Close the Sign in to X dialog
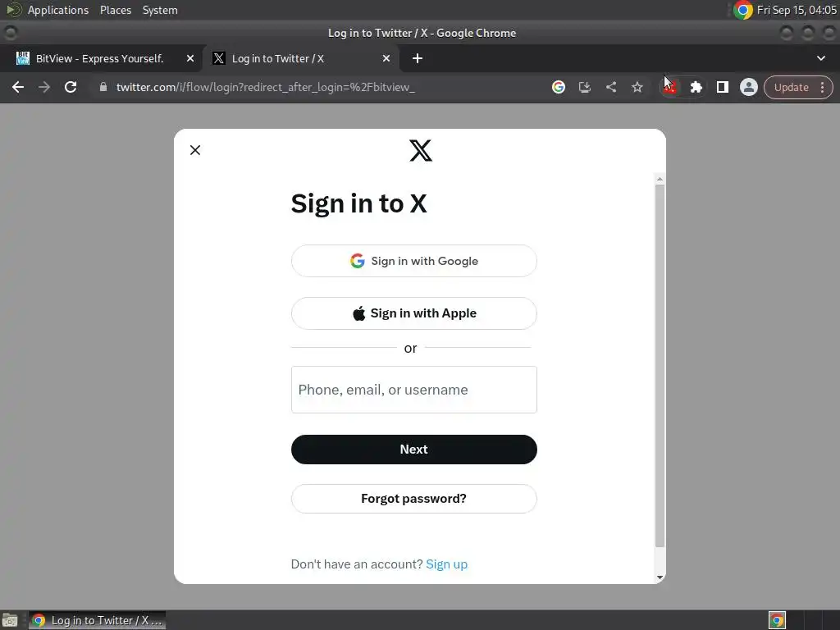The width and height of the screenshot is (840, 630). click(x=195, y=150)
